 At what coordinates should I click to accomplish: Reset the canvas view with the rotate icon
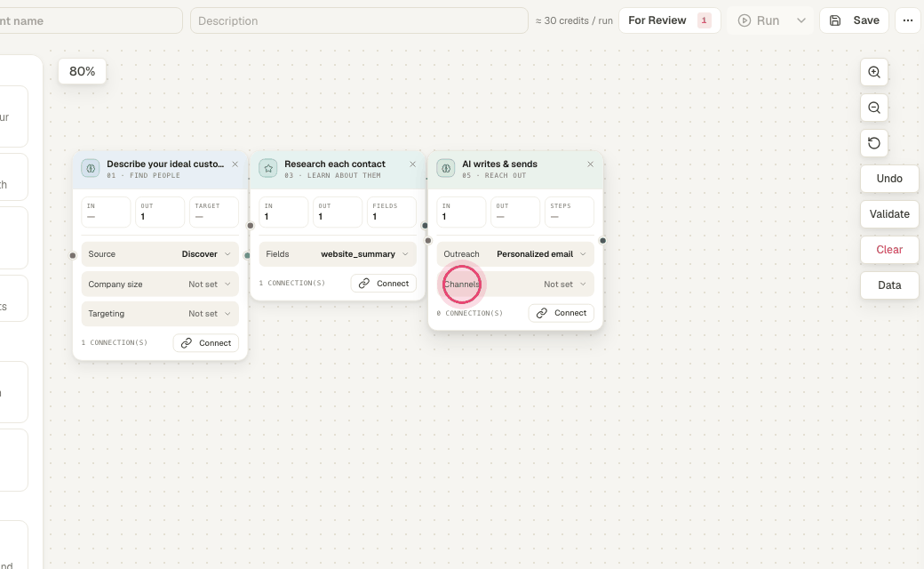click(x=874, y=143)
